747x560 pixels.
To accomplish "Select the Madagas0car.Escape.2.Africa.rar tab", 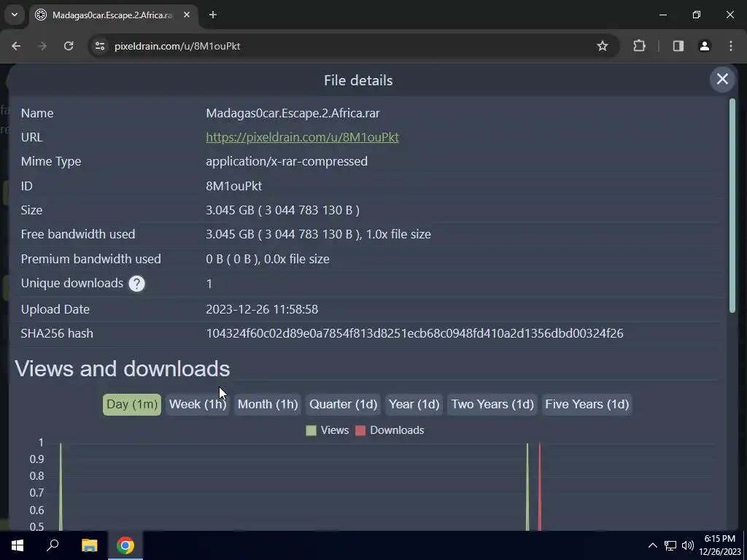I will tap(113, 15).
